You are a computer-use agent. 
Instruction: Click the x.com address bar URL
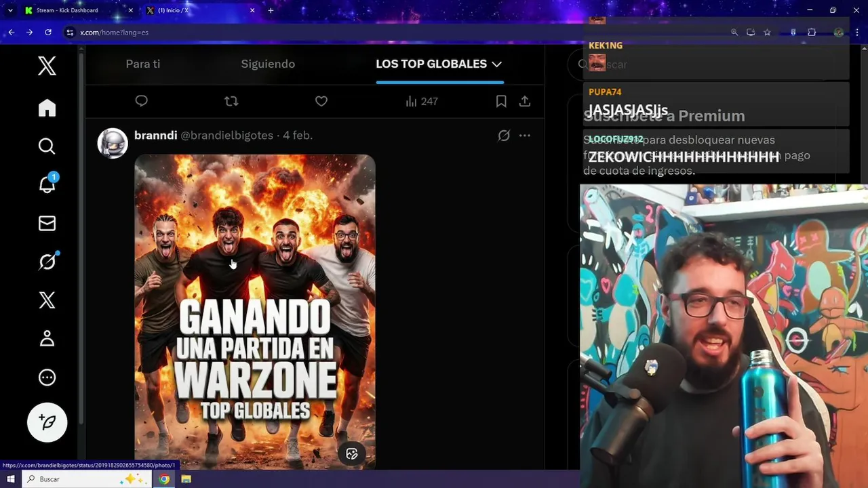[x=114, y=32]
